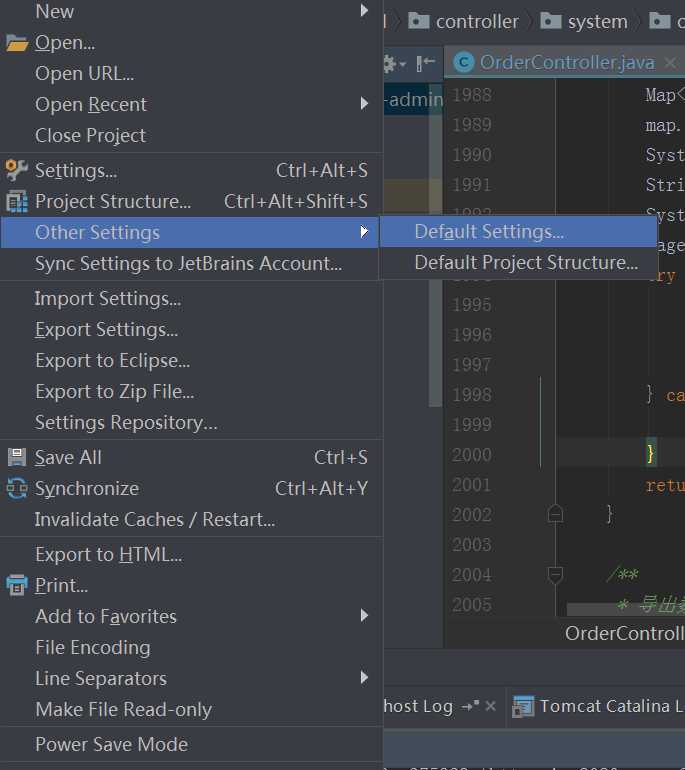Choose Import Settings... menu entry
This screenshot has width=685, height=770.
tap(192, 299)
